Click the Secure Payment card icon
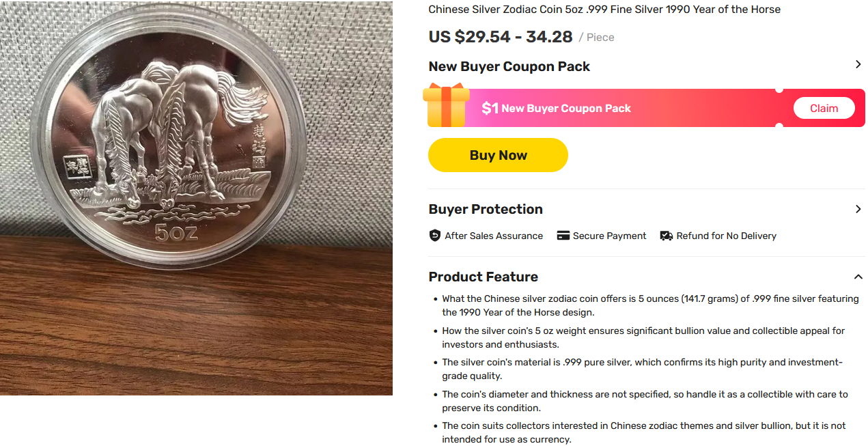This screenshot has height=446, width=868. tap(563, 236)
